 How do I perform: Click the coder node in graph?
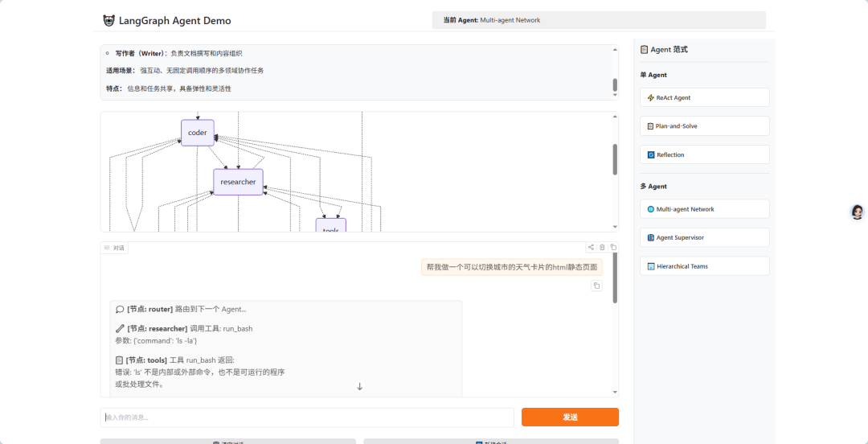point(198,133)
